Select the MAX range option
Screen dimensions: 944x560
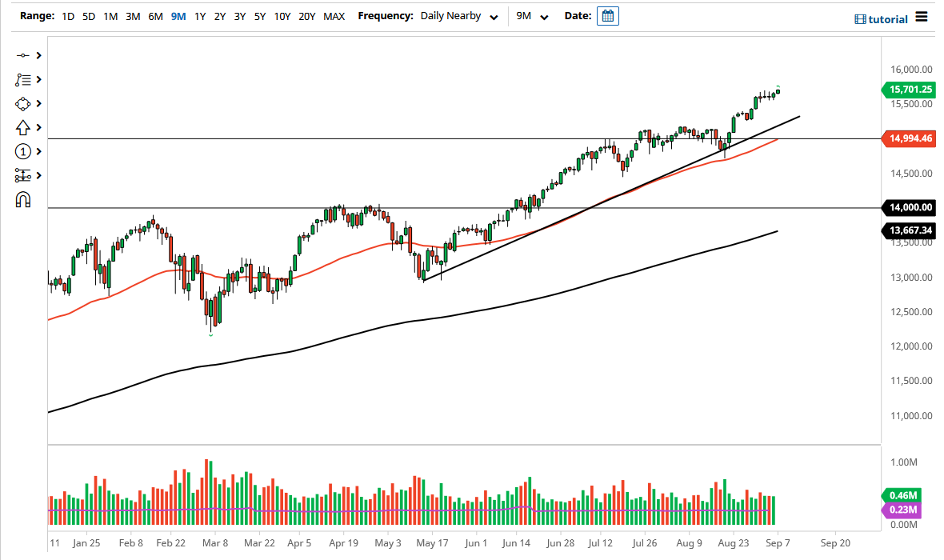(x=334, y=15)
